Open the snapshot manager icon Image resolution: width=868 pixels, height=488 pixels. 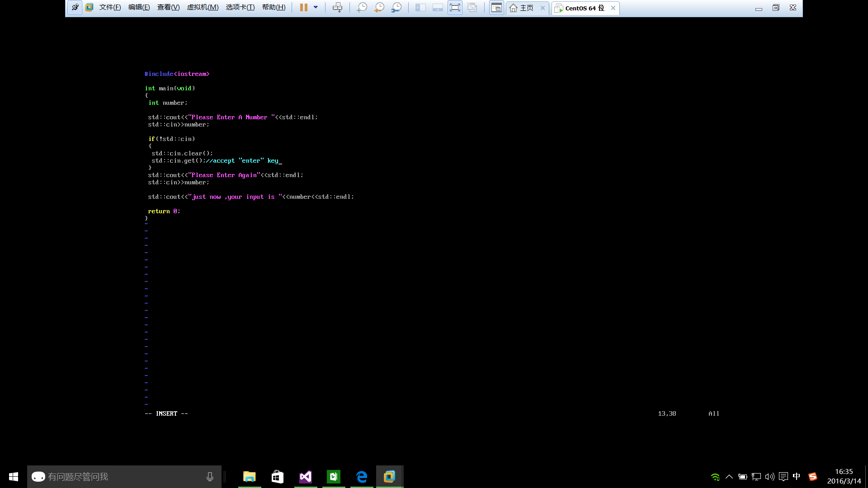point(396,7)
